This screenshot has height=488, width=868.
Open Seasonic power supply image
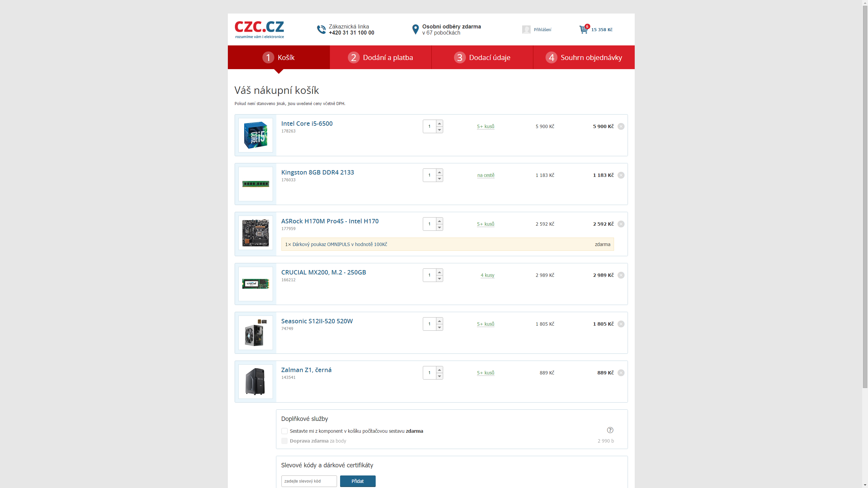coord(256,333)
